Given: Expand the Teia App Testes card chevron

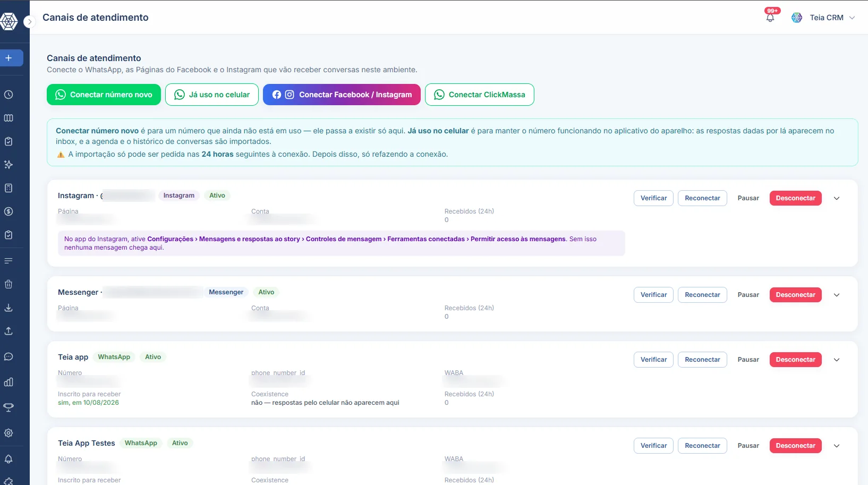Looking at the screenshot, I should [837, 446].
